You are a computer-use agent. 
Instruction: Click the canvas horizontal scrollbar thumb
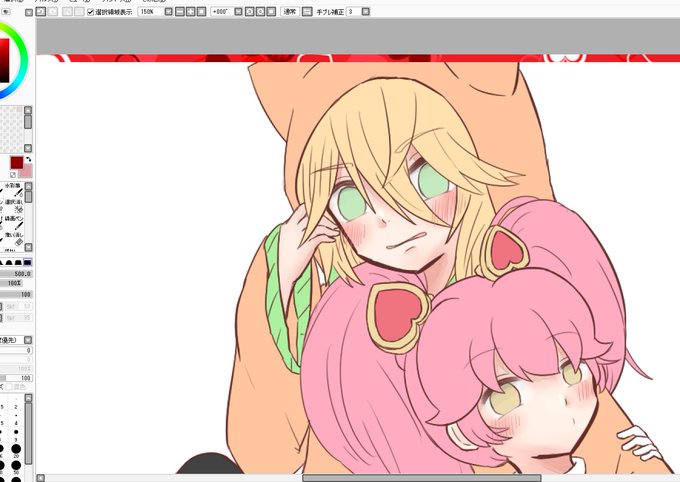[422, 478]
